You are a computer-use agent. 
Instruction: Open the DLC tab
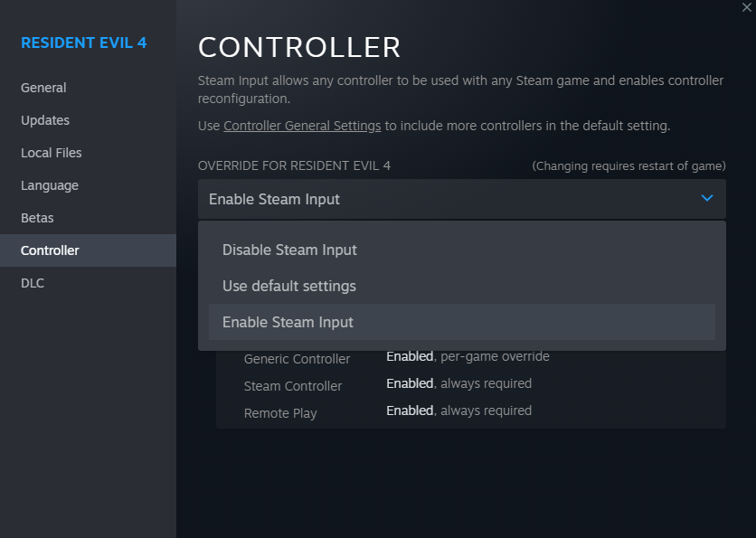[x=33, y=283]
